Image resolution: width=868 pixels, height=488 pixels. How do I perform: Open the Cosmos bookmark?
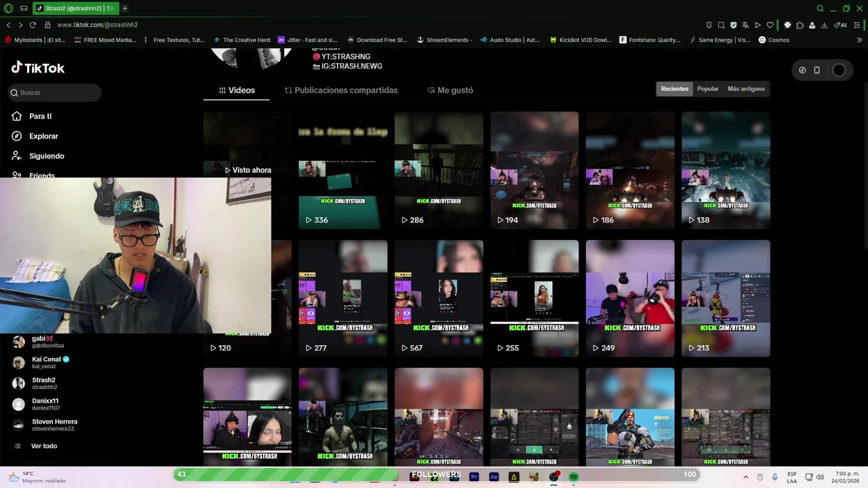pyautogui.click(x=774, y=40)
